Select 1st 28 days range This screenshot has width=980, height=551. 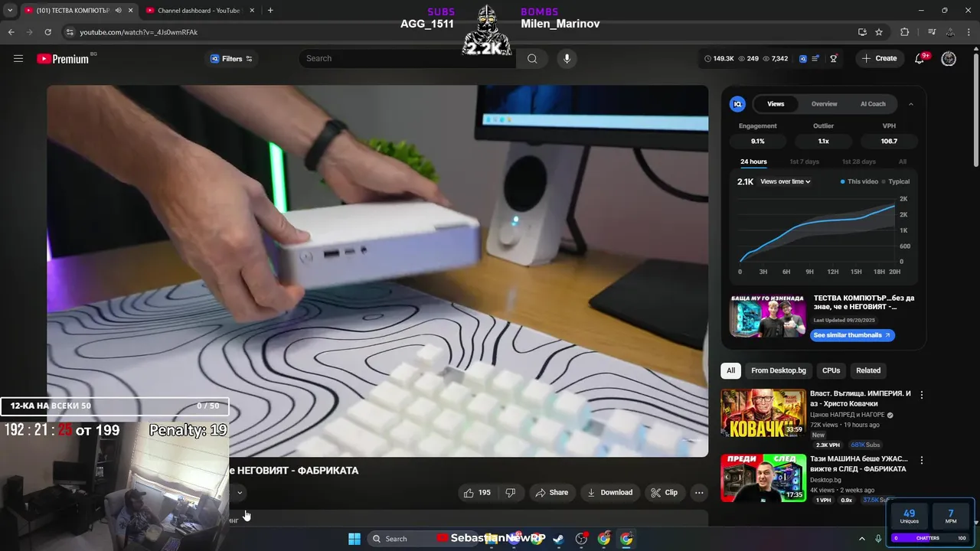(859, 161)
